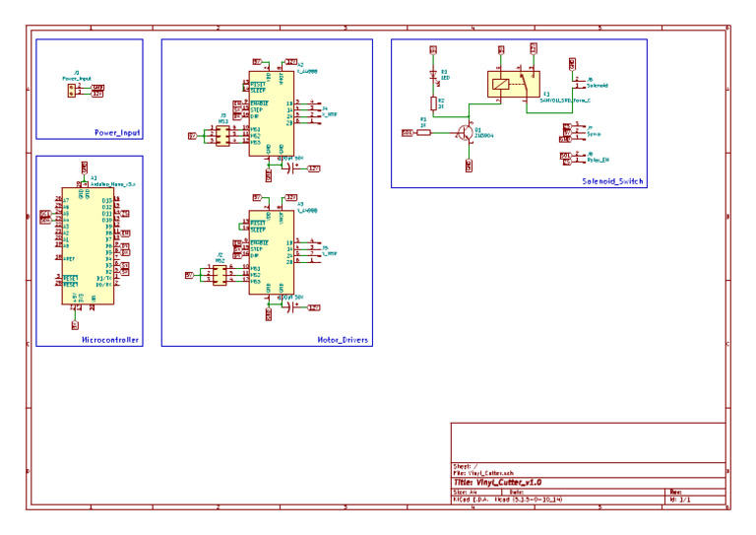The image size is (756, 535).
Task: Click the 5V label below Arduino Nano
Action: point(75,325)
